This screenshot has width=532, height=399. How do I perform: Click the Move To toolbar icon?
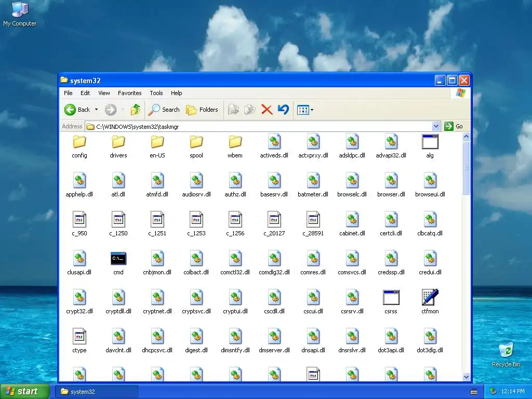click(x=233, y=110)
